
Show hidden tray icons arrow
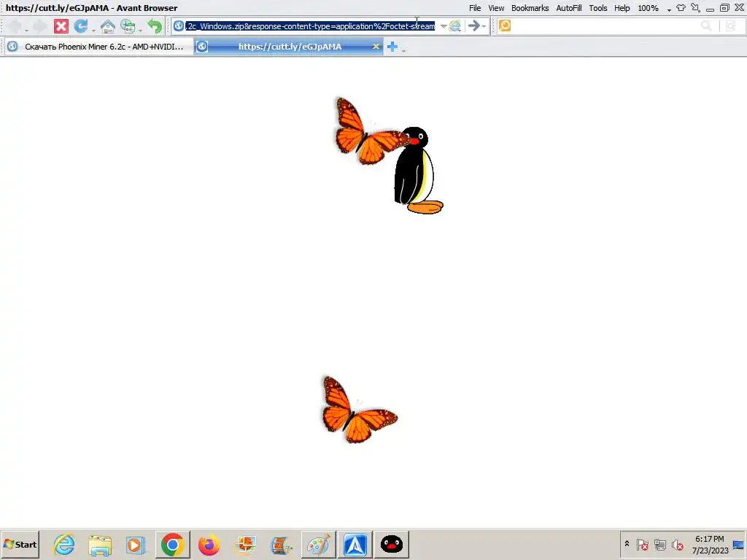[627, 544]
